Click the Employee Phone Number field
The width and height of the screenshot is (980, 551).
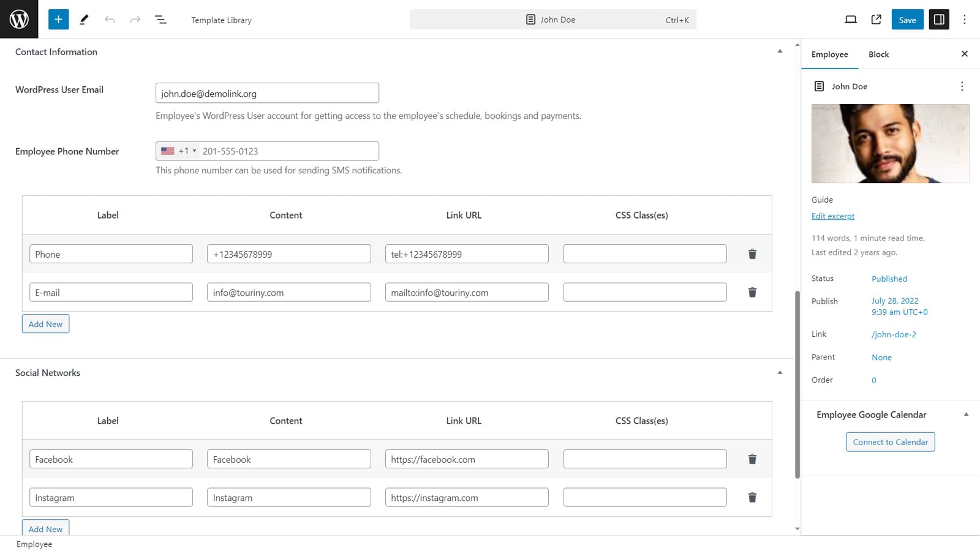(x=267, y=151)
